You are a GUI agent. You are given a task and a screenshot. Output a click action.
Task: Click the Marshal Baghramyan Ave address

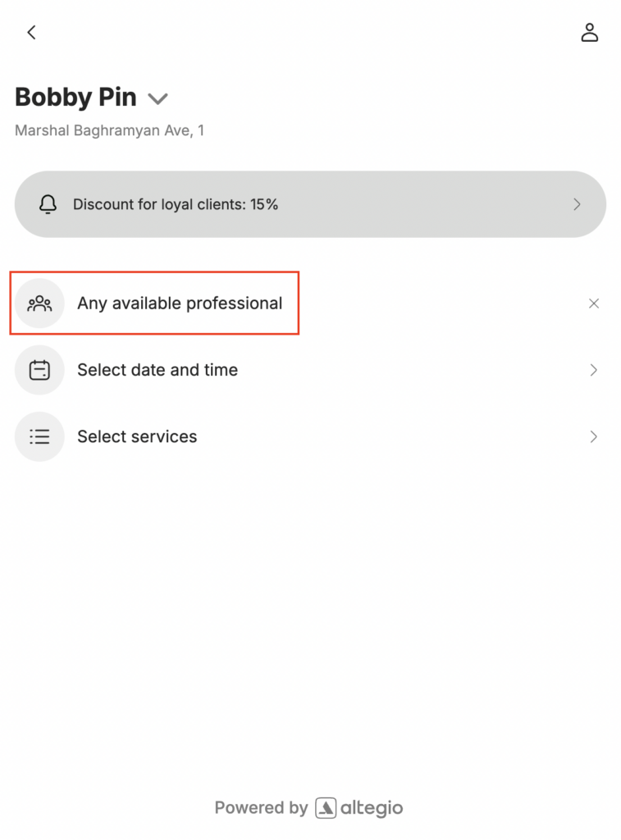click(x=109, y=130)
